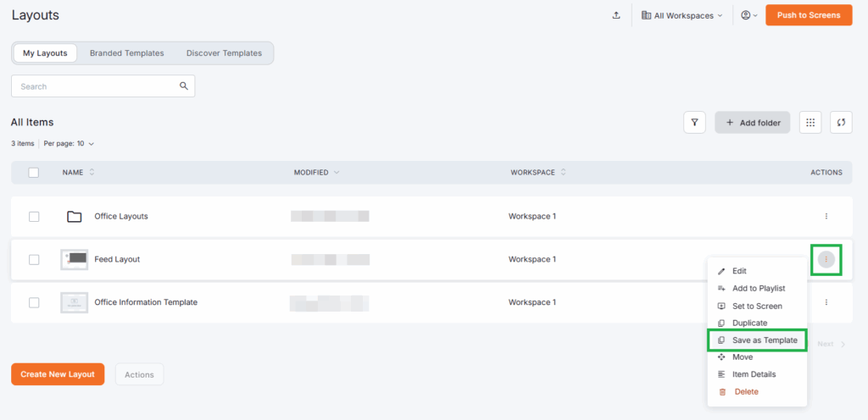
Task: Toggle the select-all header checkbox
Action: coord(34,173)
